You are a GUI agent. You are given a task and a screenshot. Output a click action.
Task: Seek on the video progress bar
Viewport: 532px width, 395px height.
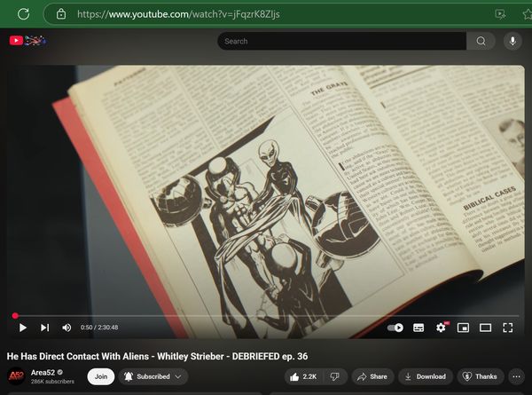[266, 316]
